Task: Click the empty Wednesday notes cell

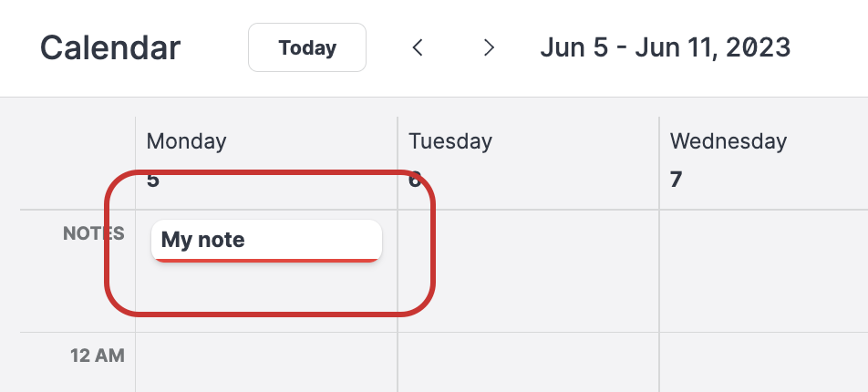Action: 762,271
